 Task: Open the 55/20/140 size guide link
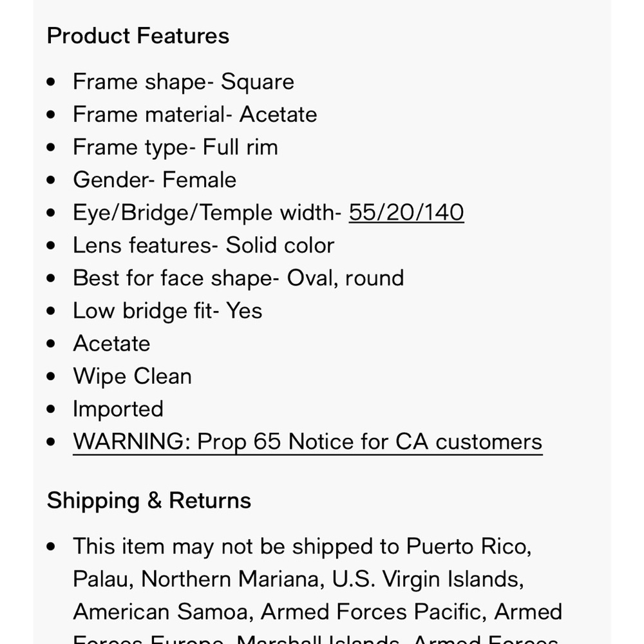tap(406, 213)
